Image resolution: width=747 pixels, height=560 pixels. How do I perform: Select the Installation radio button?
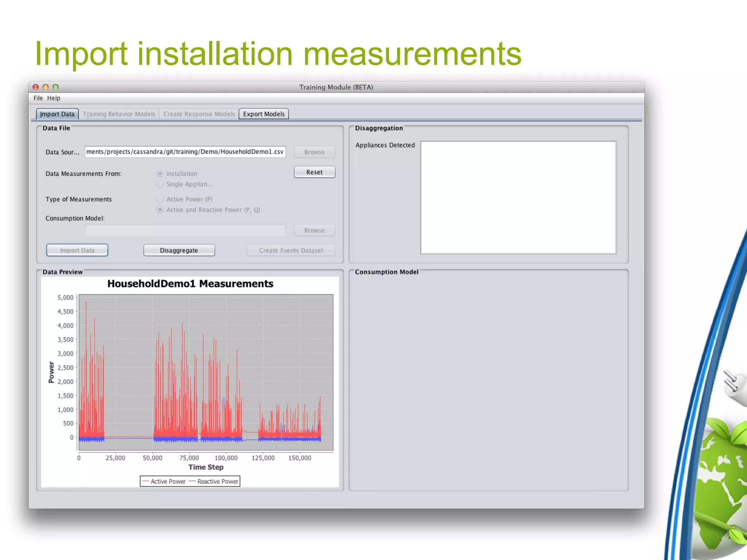tap(160, 174)
